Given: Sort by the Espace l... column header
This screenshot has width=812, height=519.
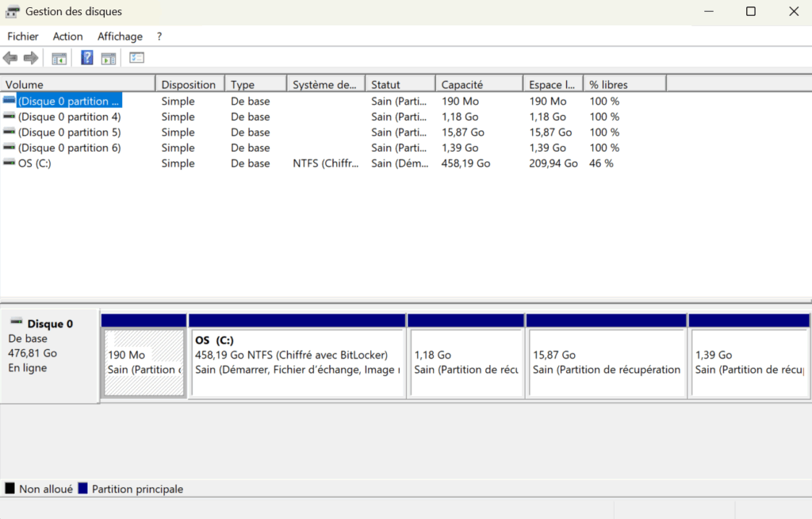Looking at the screenshot, I should point(553,84).
